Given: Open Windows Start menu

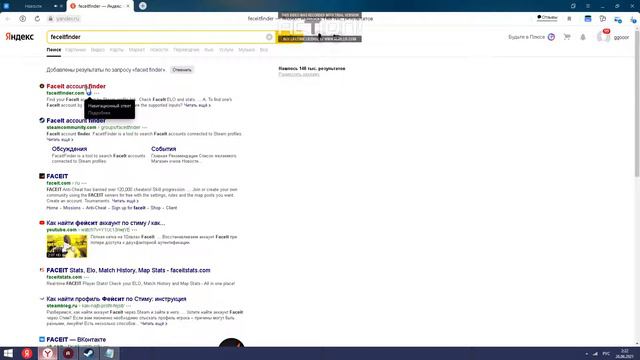Looking at the screenshot, I should tap(8, 353).
